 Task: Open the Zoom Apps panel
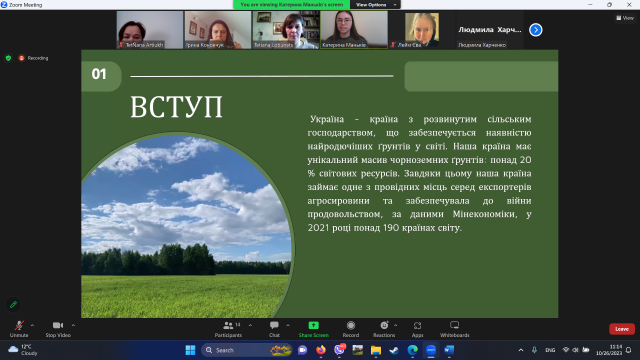click(x=417, y=329)
